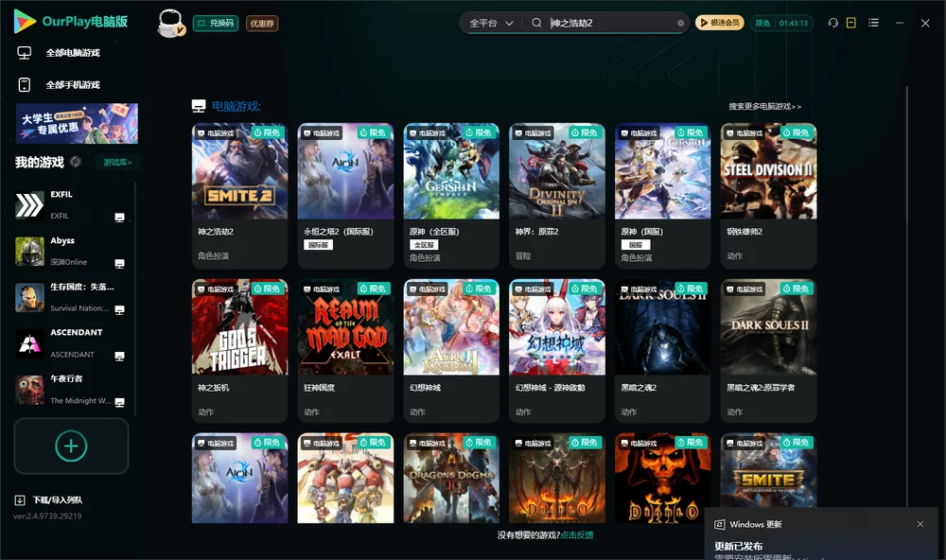946x560 pixels.
Task: Select 全部电脑游戏 in the sidebar
Action: (x=73, y=53)
